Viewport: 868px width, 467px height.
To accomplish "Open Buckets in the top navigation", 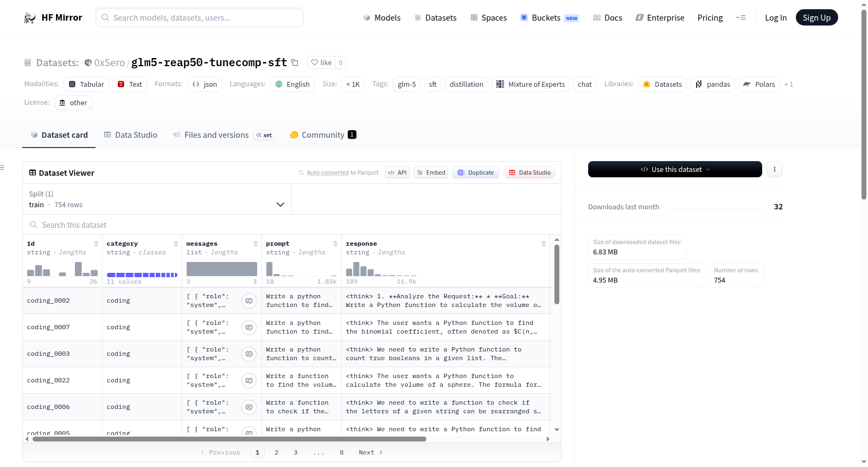I will [550, 18].
